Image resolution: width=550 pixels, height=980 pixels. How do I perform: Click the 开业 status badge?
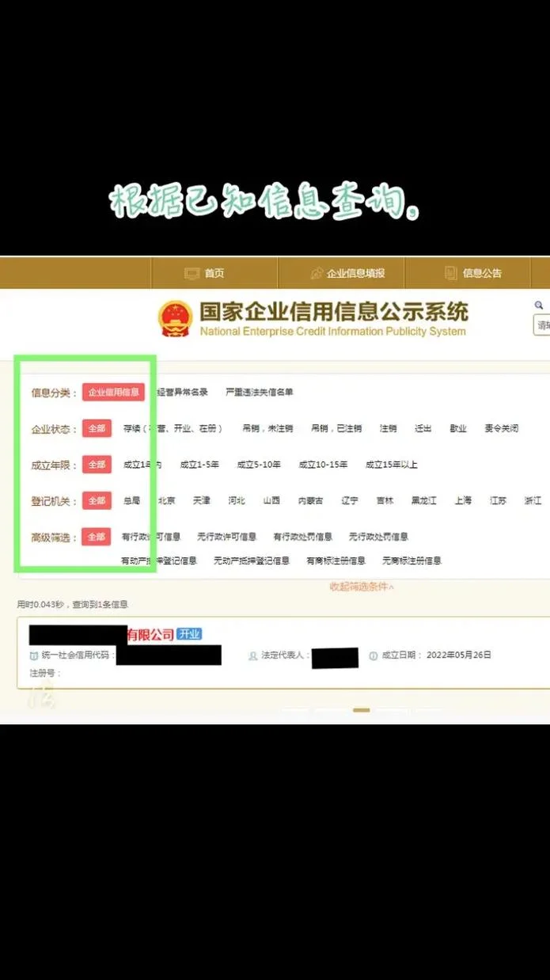(189, 634)
